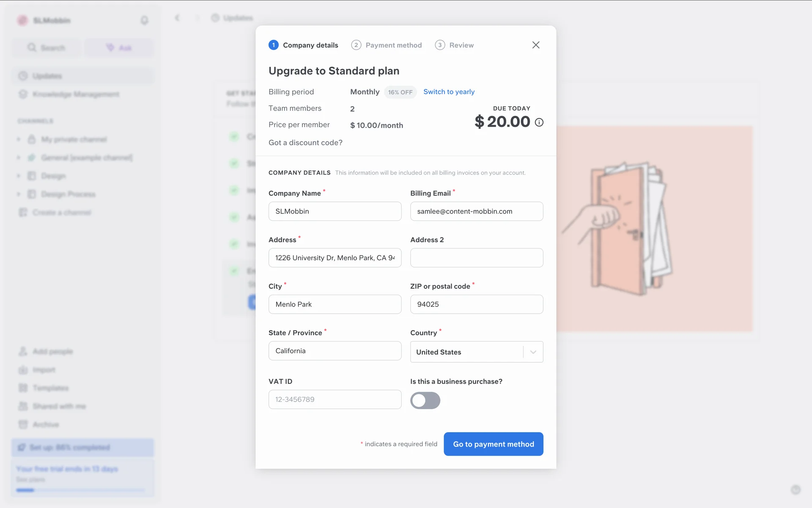Open the Country dropdown
Screen dimensions: 812x508
click(533, 352)
